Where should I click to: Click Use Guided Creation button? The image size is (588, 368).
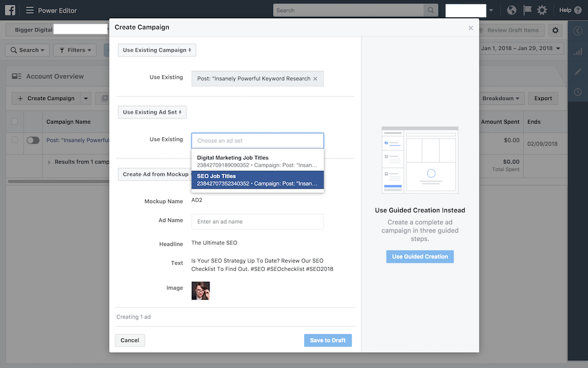click(x=420, y=257)
